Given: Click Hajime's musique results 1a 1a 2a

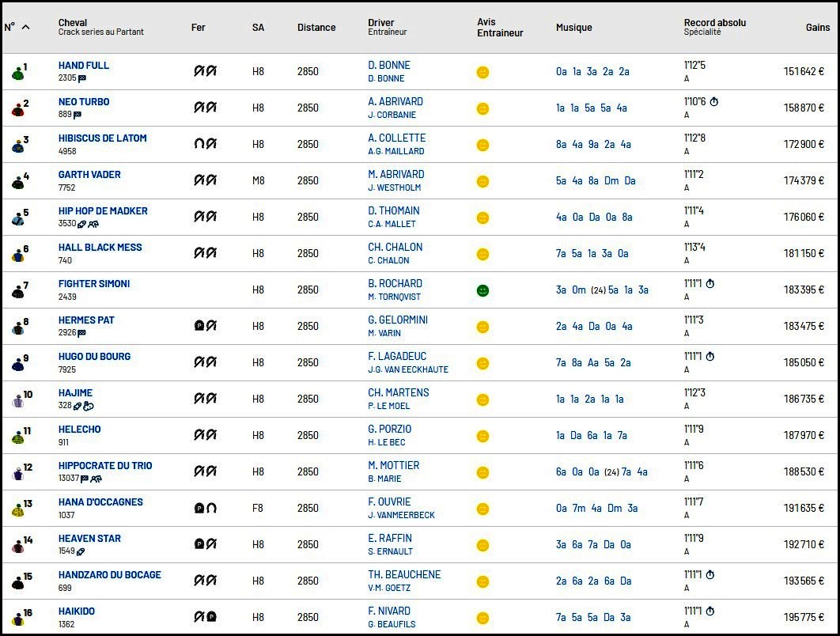Looking at the screenshot, I should (575, 399).
